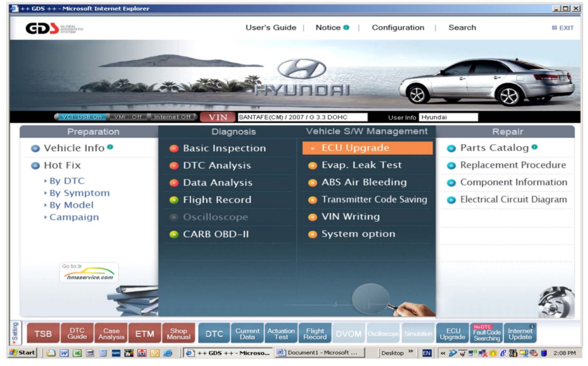
Task: Expand Hot Fix By Symptom
Action: [79, 193]
